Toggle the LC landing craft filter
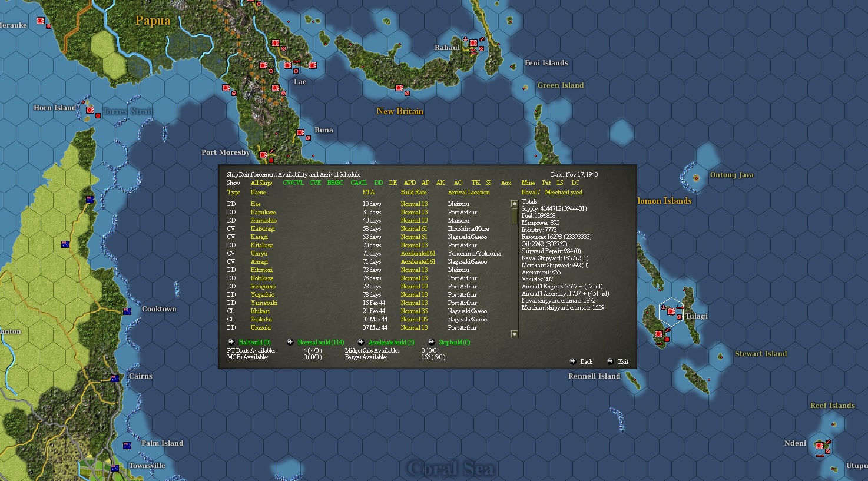868x481 pixels. click(575, 183)
